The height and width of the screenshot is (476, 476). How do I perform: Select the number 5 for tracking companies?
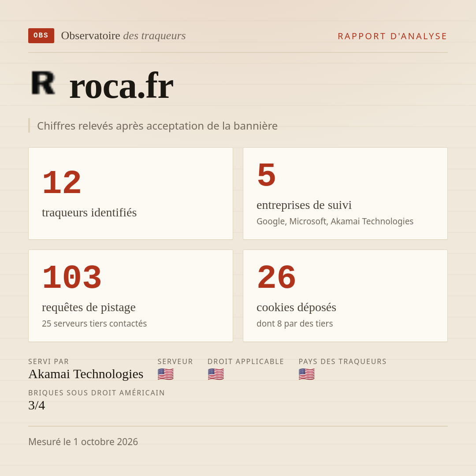(x=266, y=175)
